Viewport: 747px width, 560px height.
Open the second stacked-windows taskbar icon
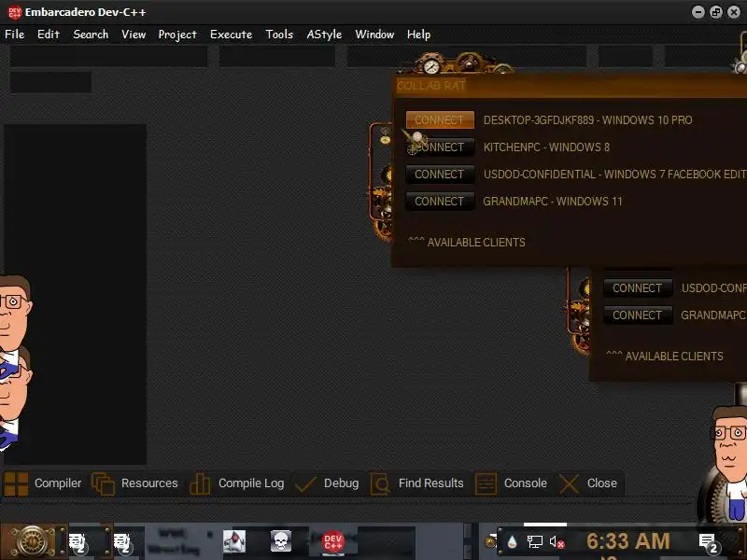[x=122, y=542]
